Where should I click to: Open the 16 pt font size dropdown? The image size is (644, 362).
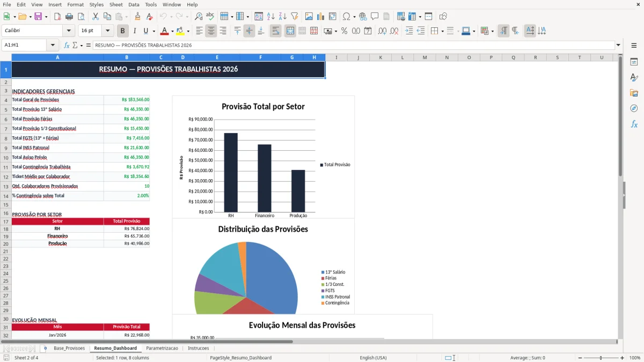pos(107,31)
